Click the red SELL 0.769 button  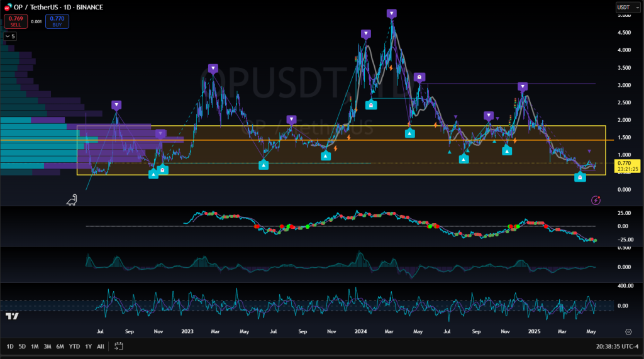coord(16,21)
